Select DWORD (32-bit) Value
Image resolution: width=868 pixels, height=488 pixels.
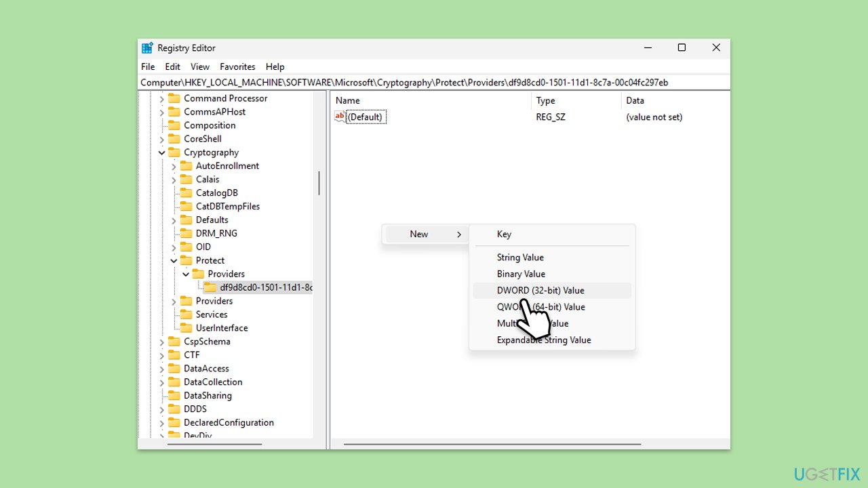click(551, 290)
